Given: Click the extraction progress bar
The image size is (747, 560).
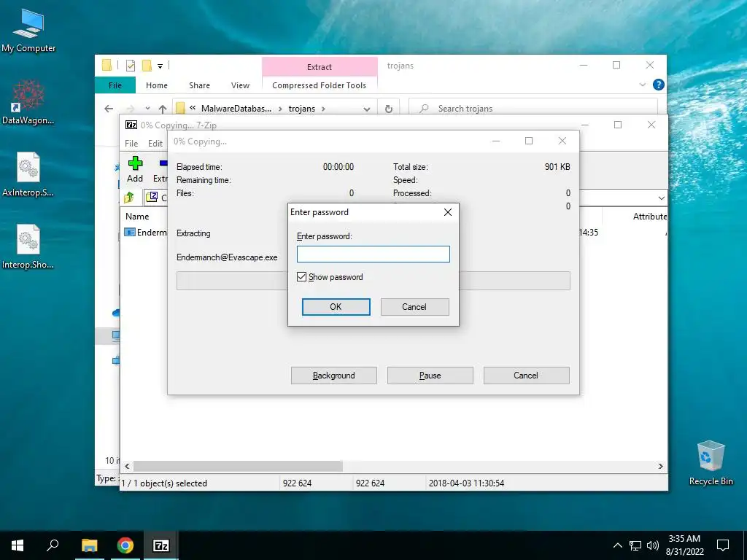Looking at the screenshot, I should click(373, 281).
